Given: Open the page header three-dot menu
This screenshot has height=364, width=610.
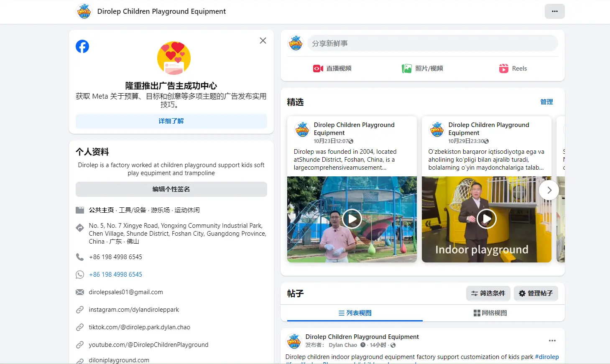Looking at the screenshot, I should (555, 11).
